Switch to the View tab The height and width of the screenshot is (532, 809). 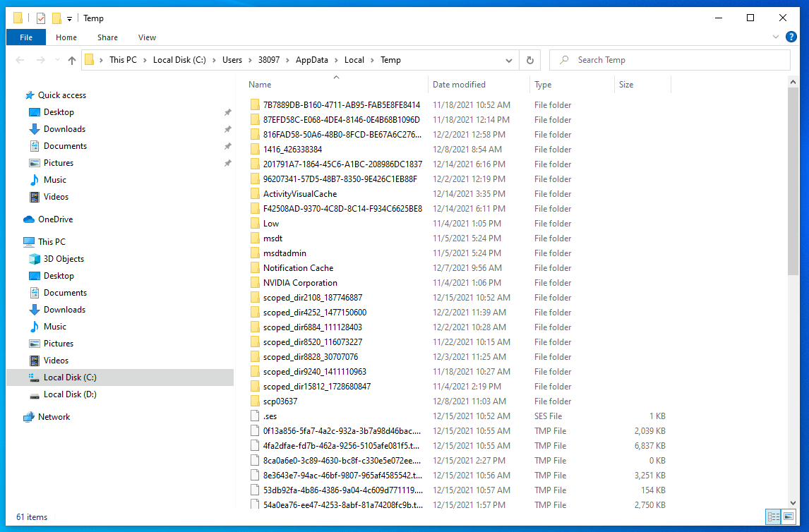click(147, 37)
